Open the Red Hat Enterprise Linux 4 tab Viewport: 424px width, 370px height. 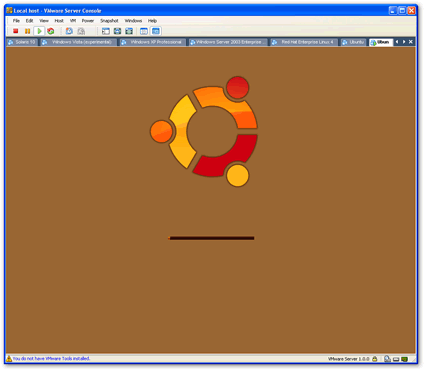click(303, 42)
